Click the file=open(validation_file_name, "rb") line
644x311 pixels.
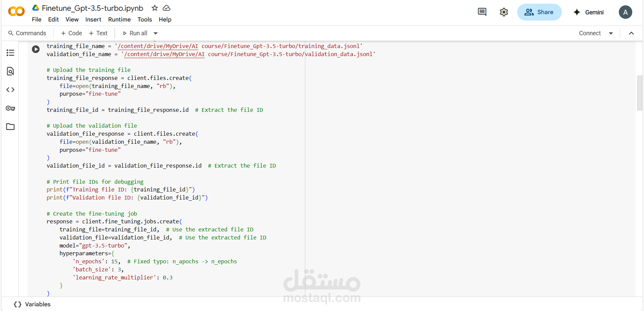121,142
